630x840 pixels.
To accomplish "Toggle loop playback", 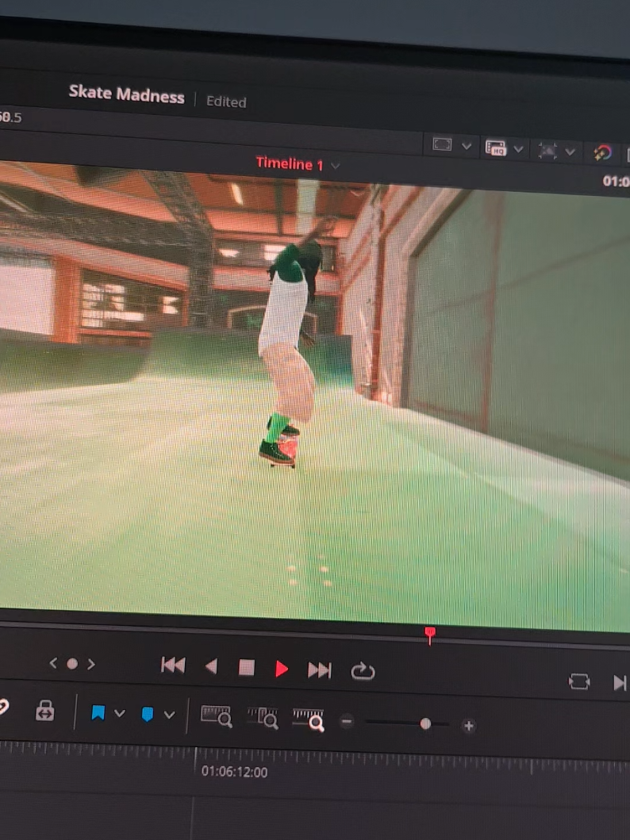I will click(x=363, y=671).
